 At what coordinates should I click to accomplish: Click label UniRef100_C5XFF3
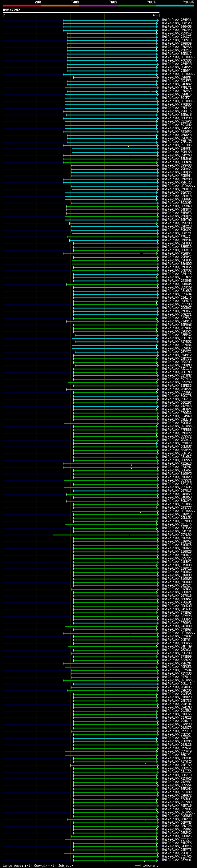[x=176, y=81]
